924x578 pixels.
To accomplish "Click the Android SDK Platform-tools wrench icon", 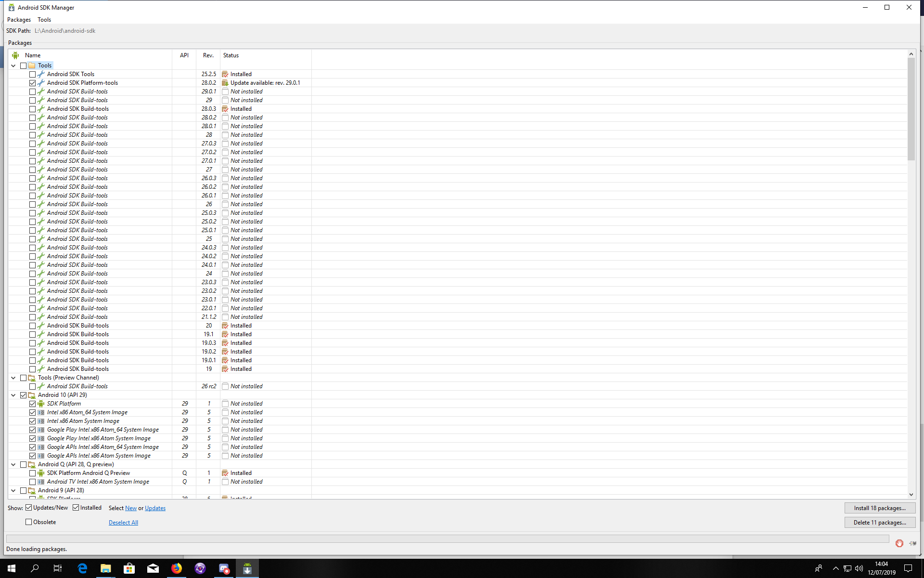I will click(x=41, y=83).
